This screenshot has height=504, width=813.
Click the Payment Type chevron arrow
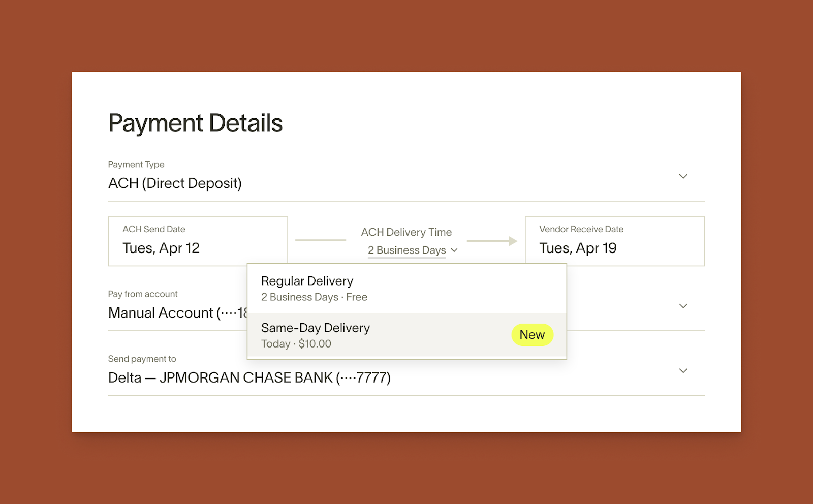click(x=683, y=176)
